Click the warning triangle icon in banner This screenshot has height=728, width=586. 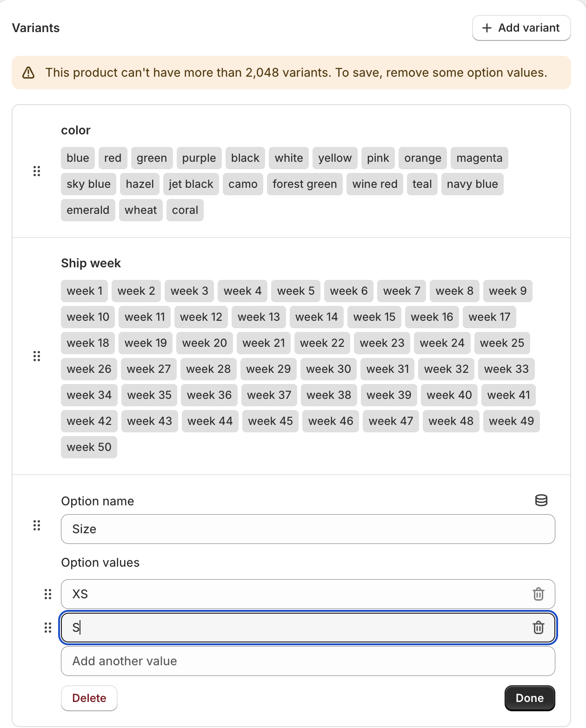pyautogui.click(x=28, y=73)
